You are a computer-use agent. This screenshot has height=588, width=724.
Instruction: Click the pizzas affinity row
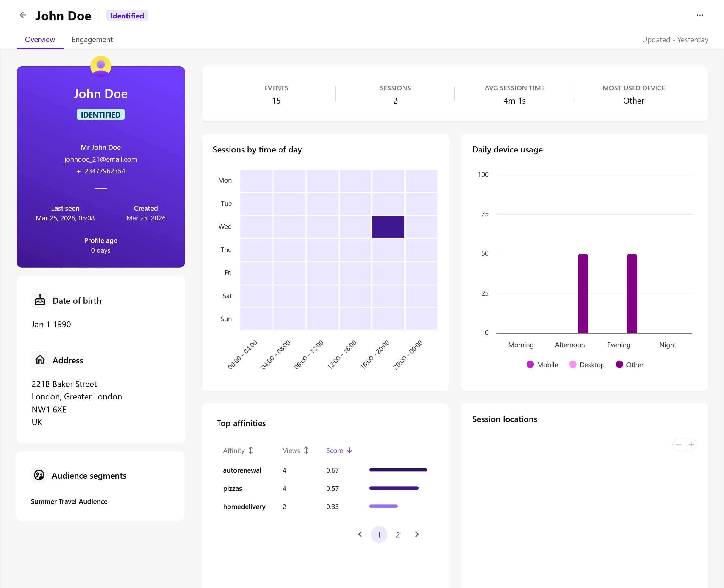[325, 488]
